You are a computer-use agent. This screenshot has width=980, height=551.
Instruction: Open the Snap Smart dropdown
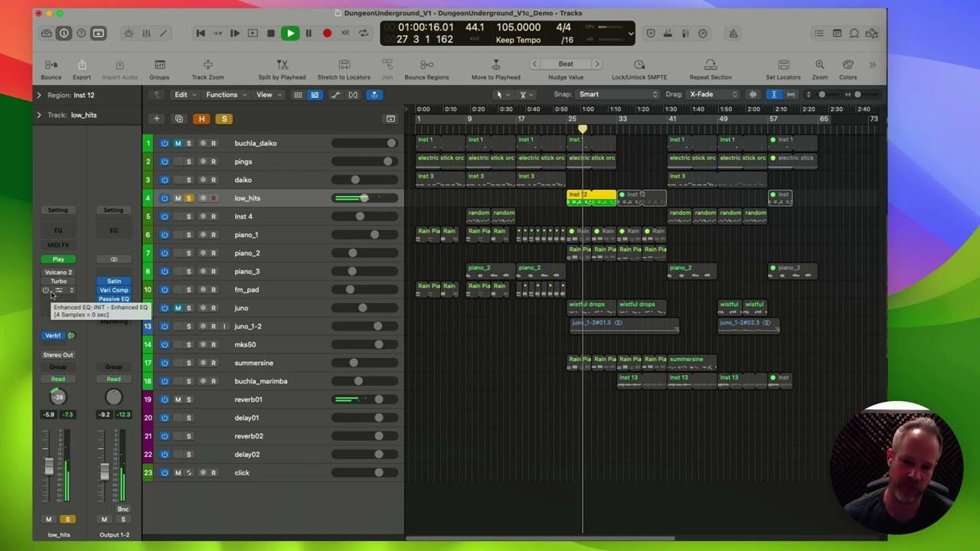coord(617,94)
